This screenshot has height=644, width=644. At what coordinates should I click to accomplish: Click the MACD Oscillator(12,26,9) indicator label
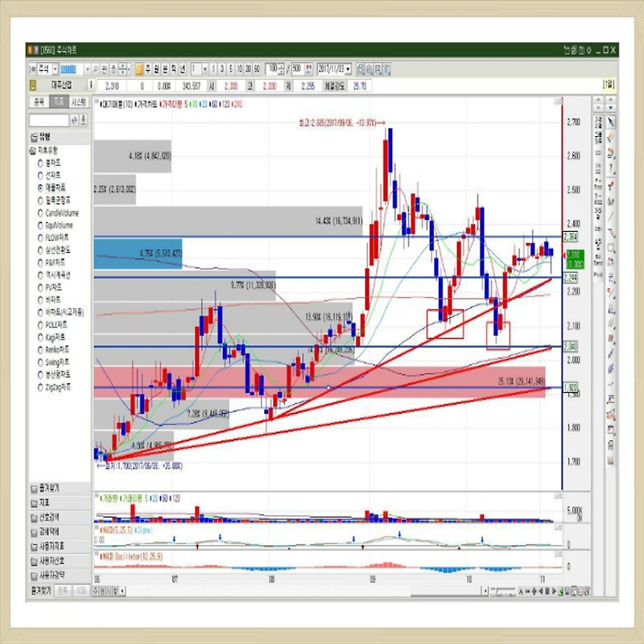(x=132, y=556)
